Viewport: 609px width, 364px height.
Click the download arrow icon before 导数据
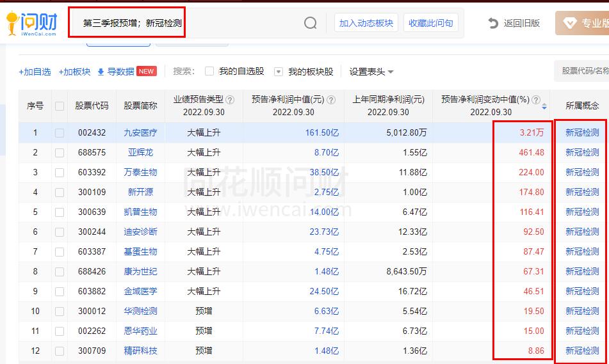coord(101,72)
